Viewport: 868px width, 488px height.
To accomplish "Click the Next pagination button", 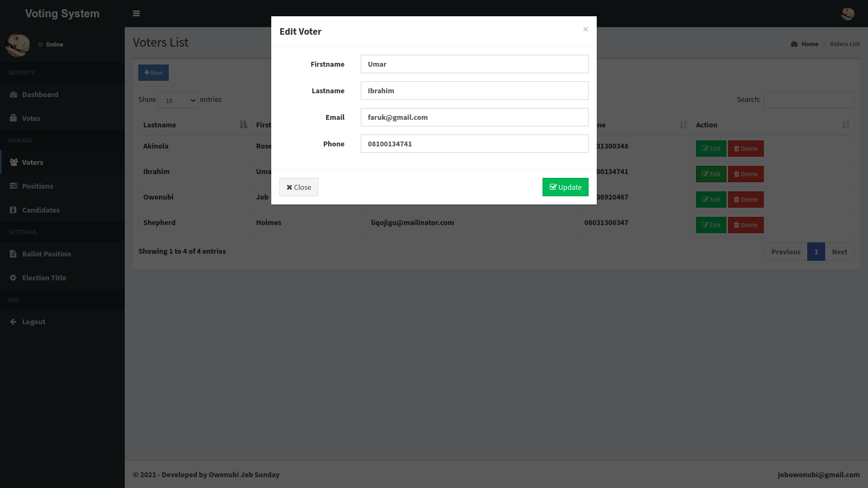I will (839, 252).
